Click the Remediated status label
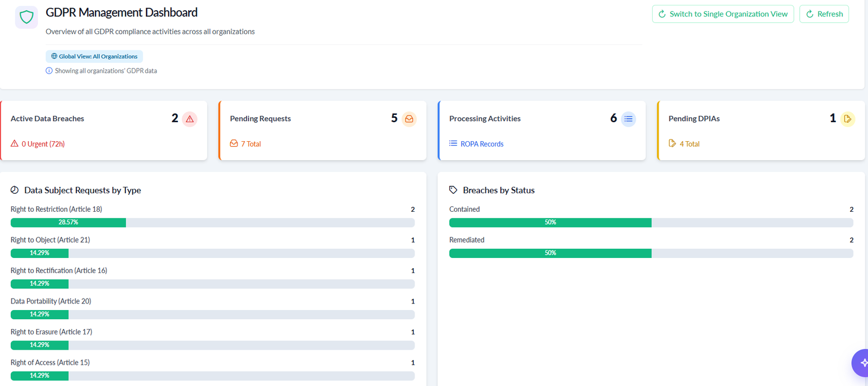Screen dimensions: 868x386 [467, 239]
